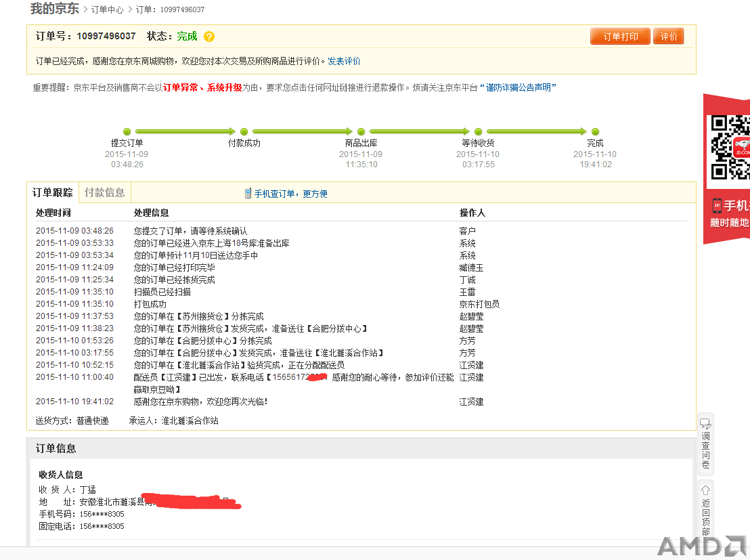Switch to the 付款信息 tab

coord(104,192)
